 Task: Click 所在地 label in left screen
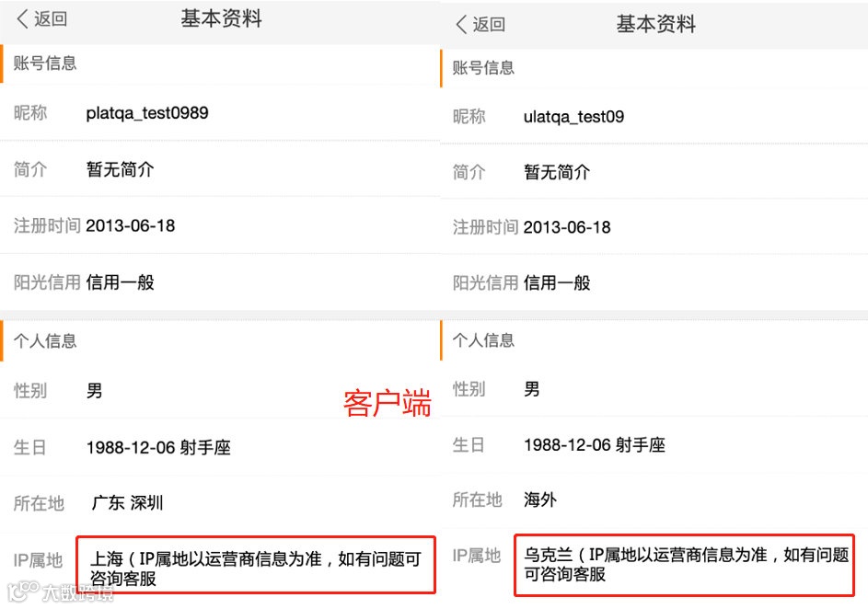point(39,503)
